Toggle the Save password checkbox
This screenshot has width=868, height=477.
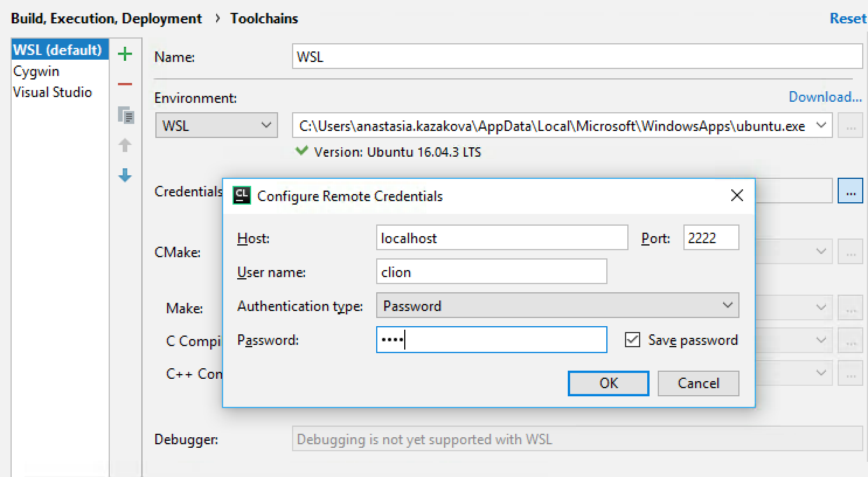(x=633, y=340)
